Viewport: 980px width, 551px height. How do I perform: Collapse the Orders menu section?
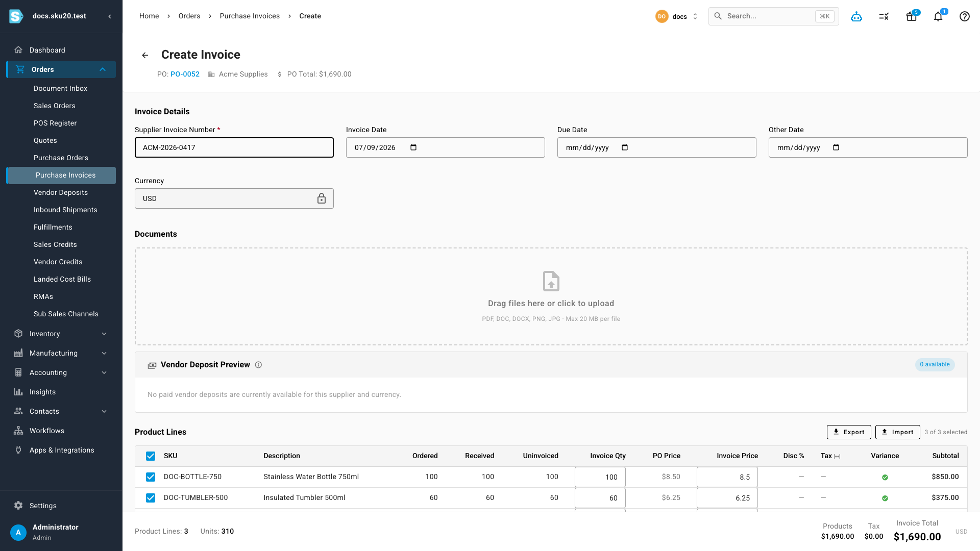tap(103, 69)
